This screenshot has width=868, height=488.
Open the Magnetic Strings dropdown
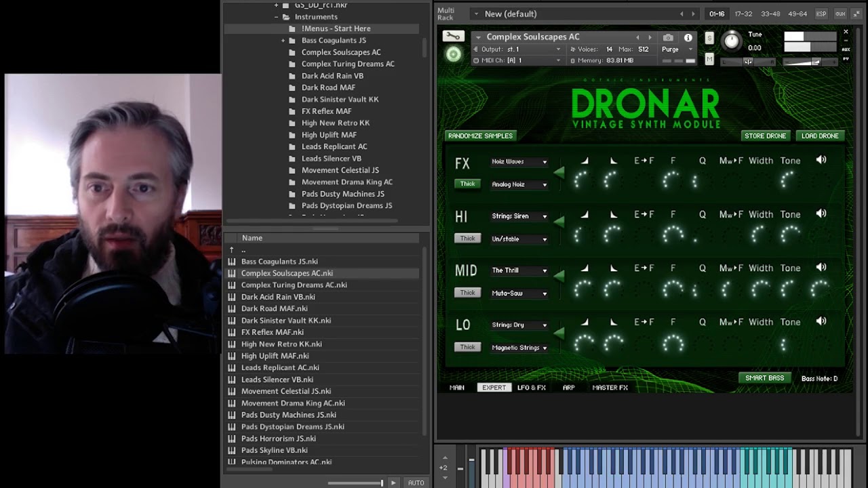pyautogui.click(x=519, y=348)
